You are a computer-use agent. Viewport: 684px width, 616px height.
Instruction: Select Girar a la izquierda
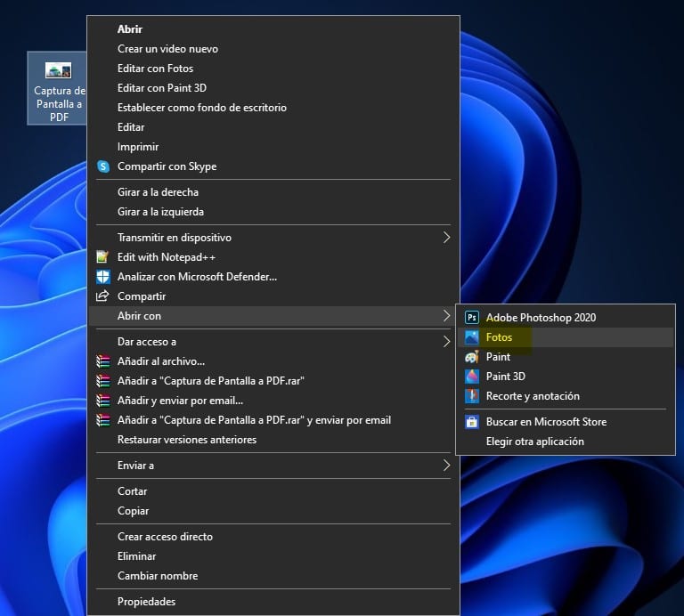click(x=273, y=212)
